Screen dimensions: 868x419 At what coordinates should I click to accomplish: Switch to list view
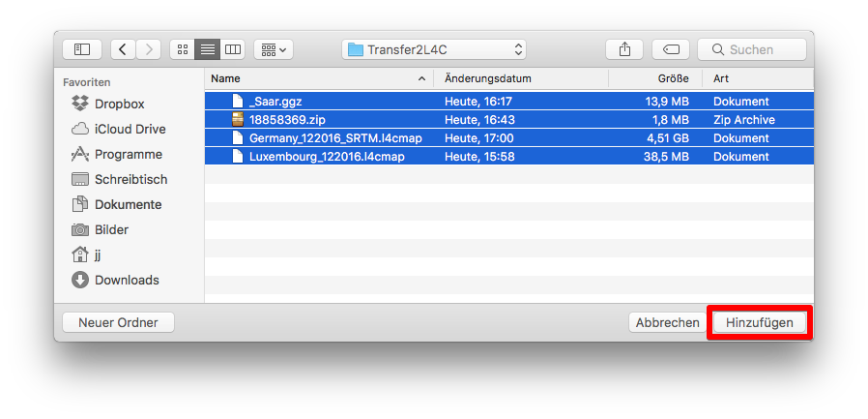click(x=207, y=49)
